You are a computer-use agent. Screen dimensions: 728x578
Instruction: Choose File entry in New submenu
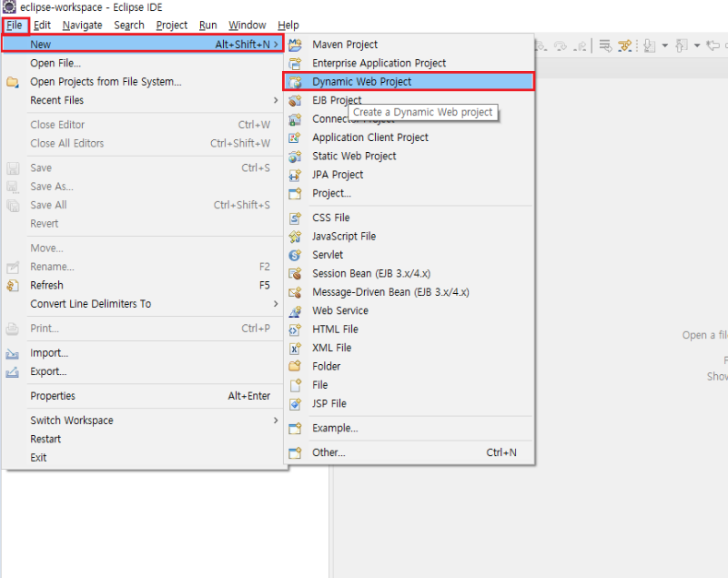coord(409,385)
